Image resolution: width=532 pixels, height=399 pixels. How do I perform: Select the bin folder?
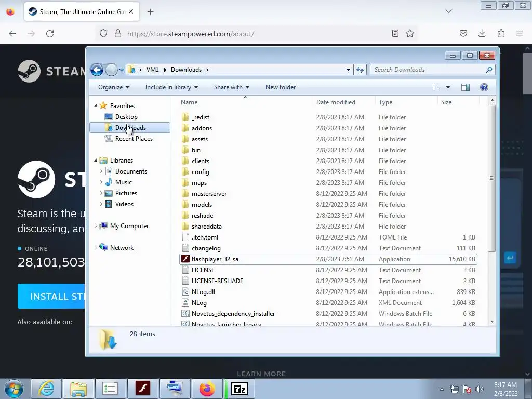pyautogui.click(x=196, y=150)
